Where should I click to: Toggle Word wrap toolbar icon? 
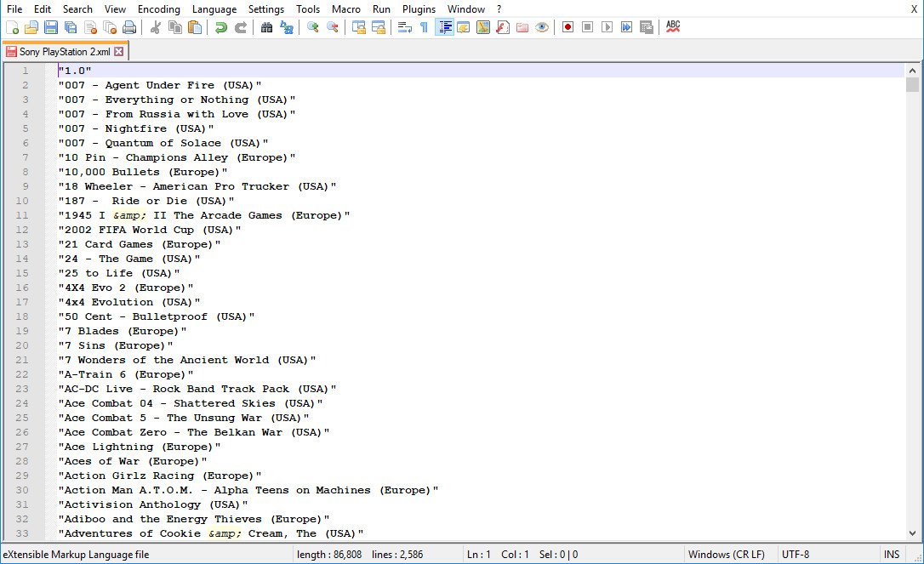click(405, 27)
